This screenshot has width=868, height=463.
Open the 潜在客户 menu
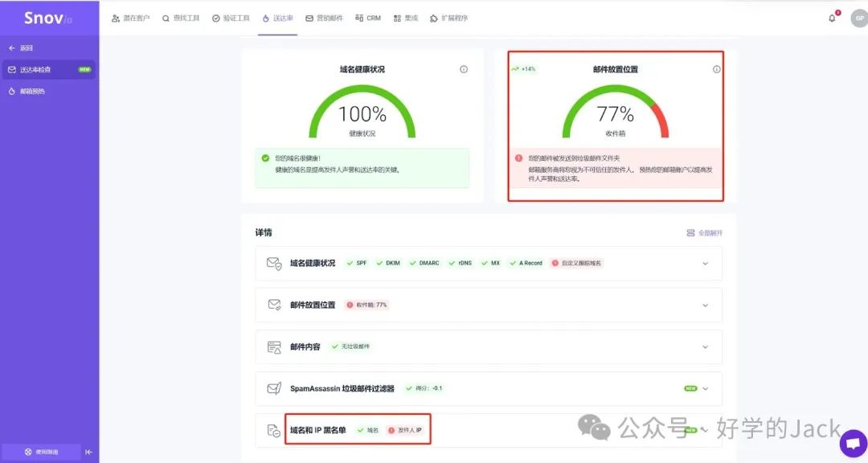pyautogui.click(x=131, y=18)
